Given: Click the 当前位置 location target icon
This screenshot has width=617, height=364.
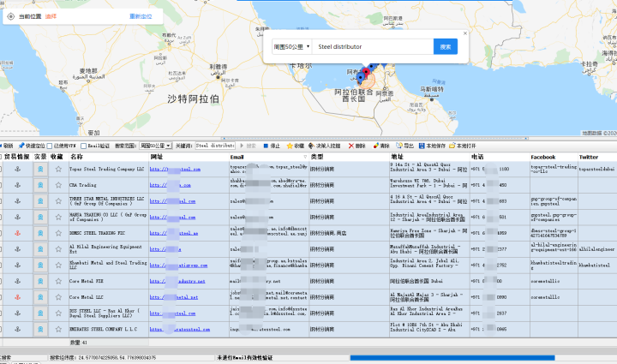Looking at the screenshot, I should pyautogui.click(x=11, y=16).
